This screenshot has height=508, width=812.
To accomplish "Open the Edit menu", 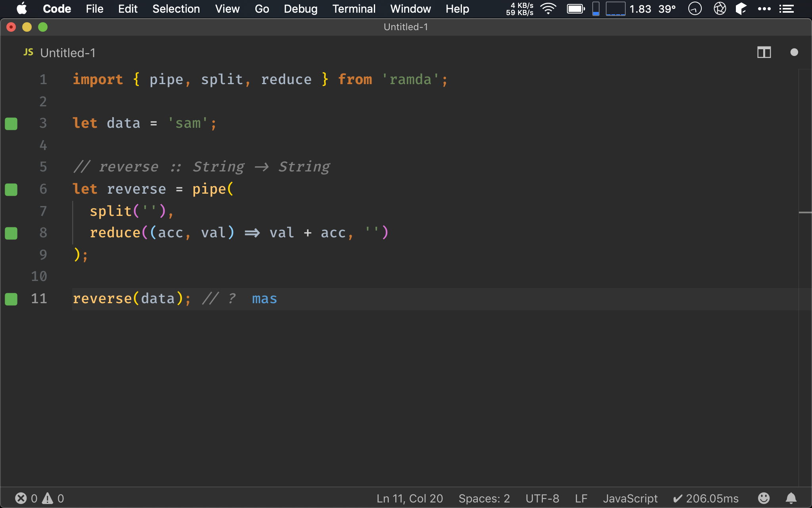I will [128, 9].
